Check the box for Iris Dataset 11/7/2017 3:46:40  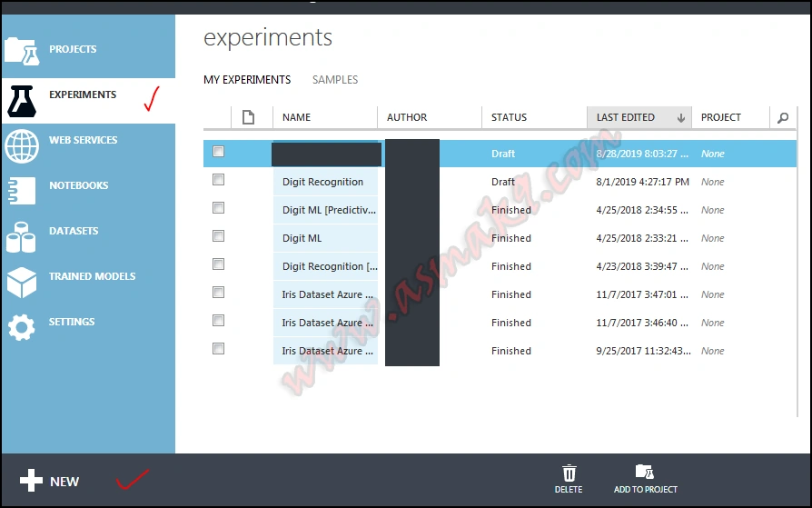(x=219, y=321)
